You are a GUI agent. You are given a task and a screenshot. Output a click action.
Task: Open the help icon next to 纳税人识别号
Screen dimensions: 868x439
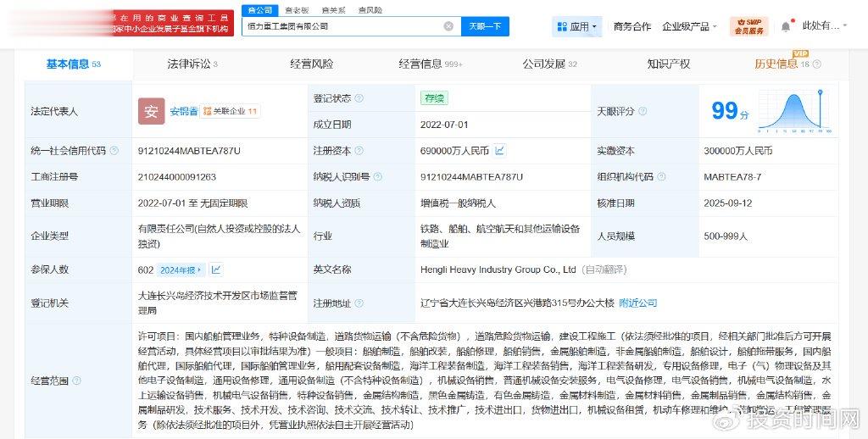tap(377, 176)
